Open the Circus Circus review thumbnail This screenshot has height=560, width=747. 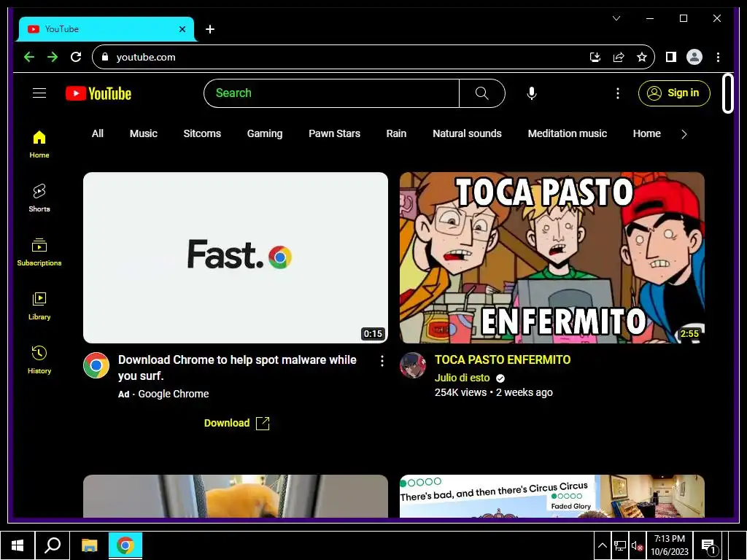point(552,496)
